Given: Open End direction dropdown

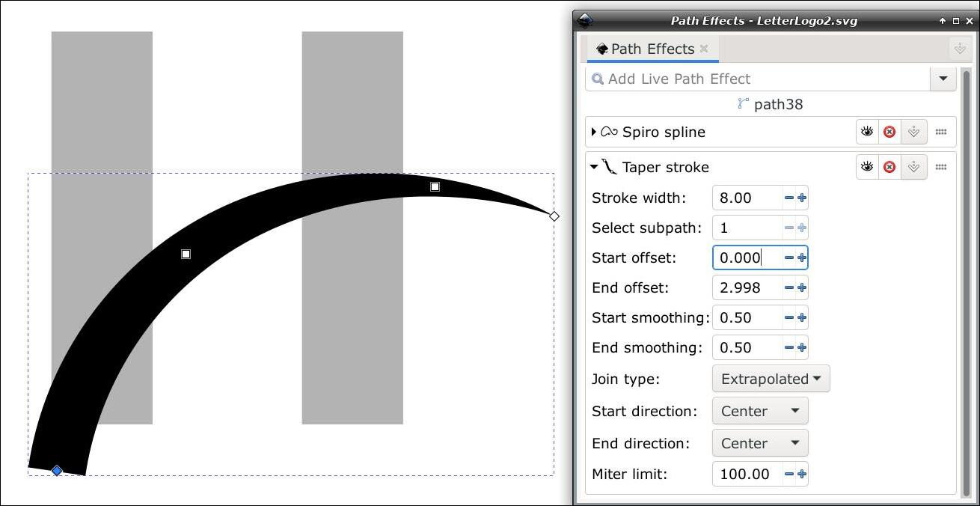Looking at the screenshot, I should tap(760, 443).
